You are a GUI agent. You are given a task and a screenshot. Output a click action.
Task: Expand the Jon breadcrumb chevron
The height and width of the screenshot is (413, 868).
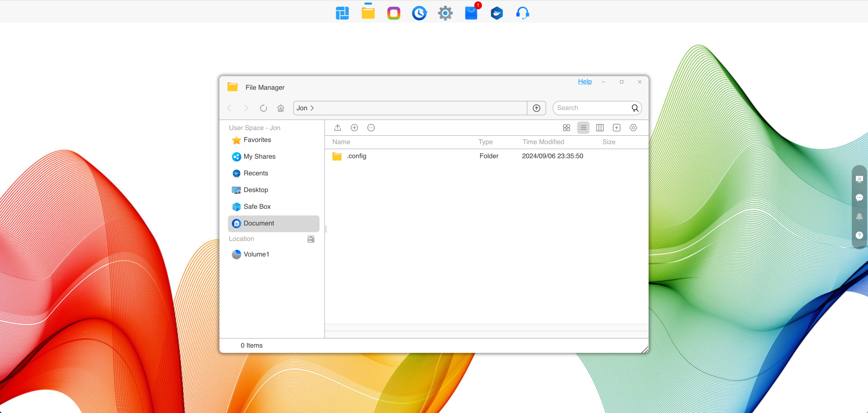[312, 108]
